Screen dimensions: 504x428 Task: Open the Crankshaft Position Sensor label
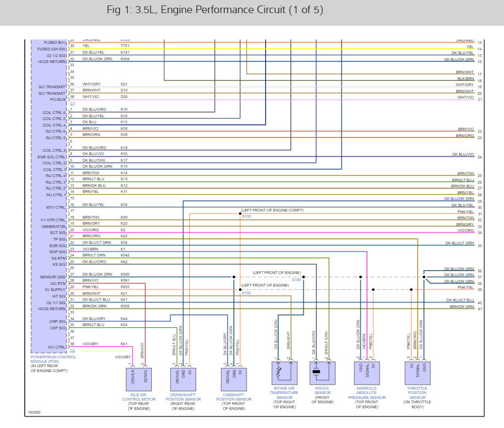click(183, 397)
